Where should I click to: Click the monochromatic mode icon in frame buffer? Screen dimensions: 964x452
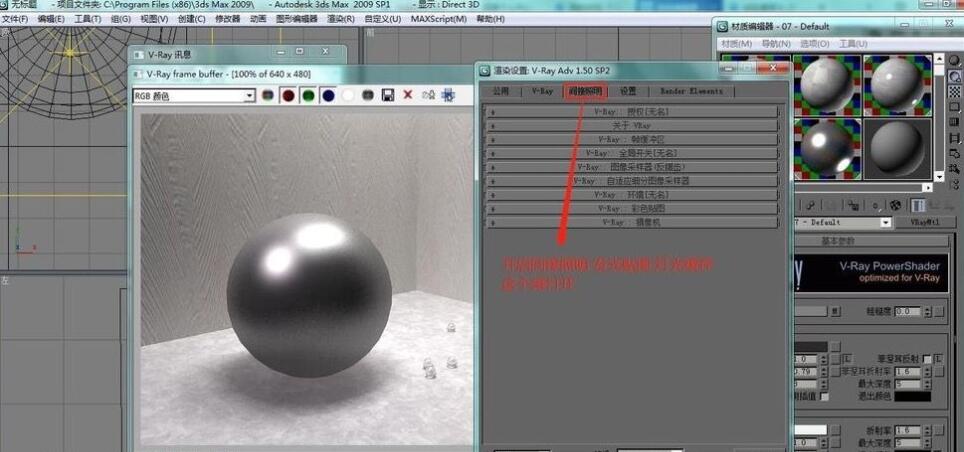point(368,95)
